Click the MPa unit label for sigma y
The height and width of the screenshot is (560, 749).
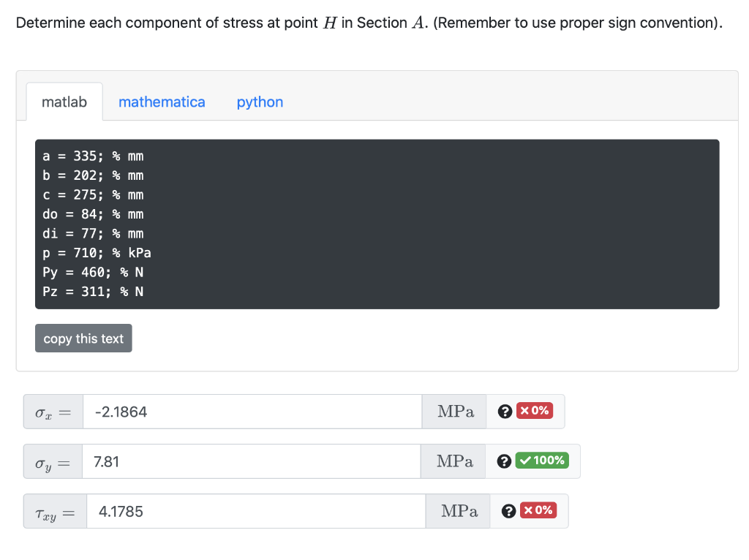pos(453,461)
